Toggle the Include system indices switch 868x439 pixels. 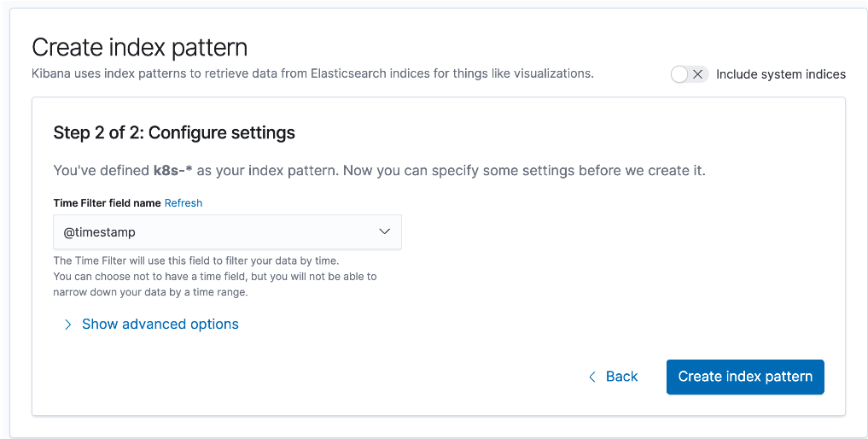(690, 74)
